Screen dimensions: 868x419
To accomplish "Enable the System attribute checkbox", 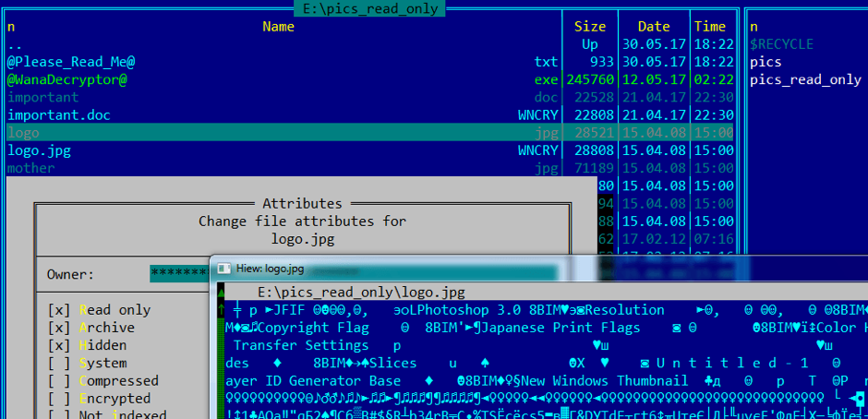I will 58,363.
